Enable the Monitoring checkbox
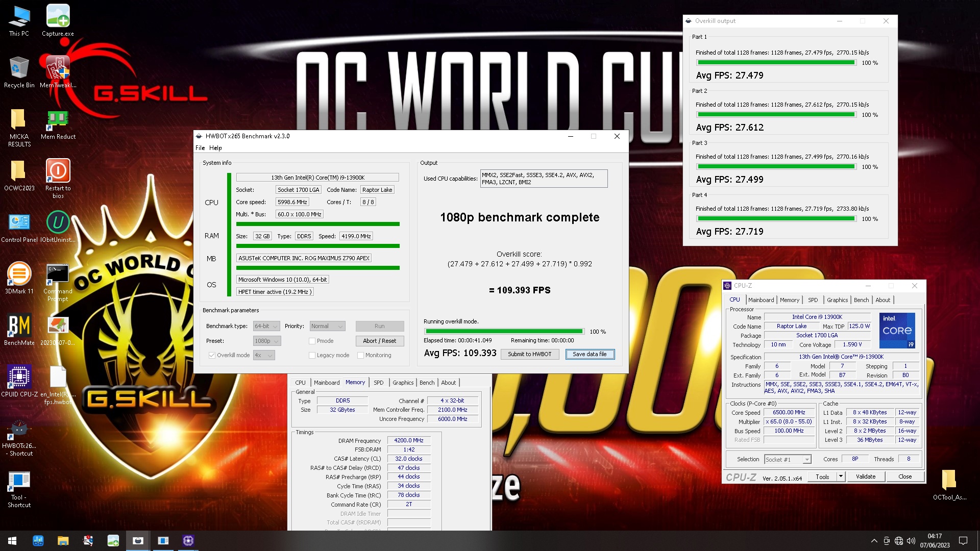Image resolution: width=980 pixels, height=551 pixels. (360, 355)
